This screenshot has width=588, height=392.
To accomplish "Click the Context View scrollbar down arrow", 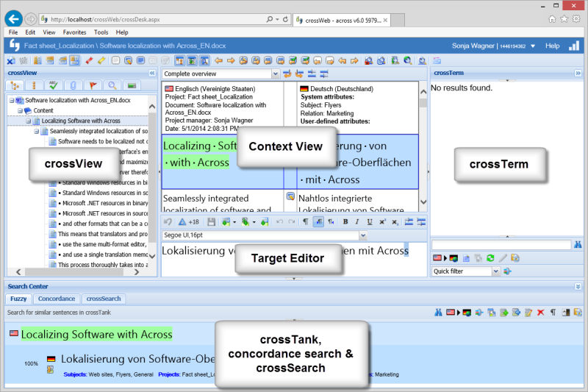I will (423, 202).
